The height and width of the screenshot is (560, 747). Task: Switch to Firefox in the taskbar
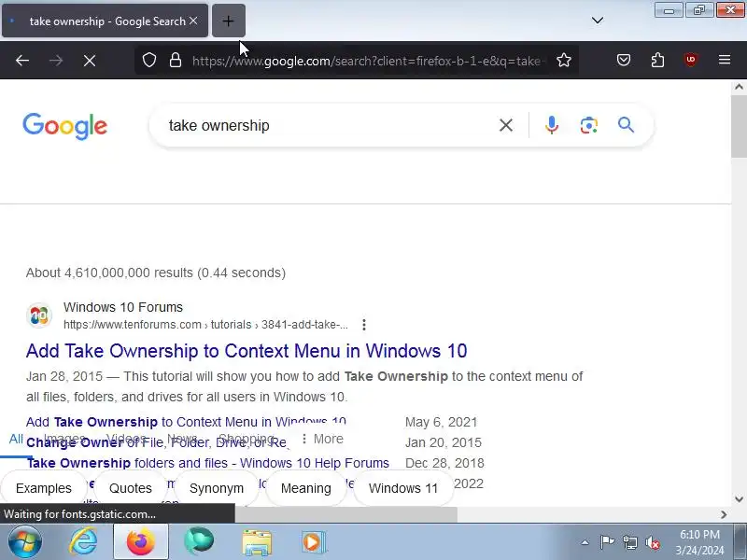pos(141,542)
